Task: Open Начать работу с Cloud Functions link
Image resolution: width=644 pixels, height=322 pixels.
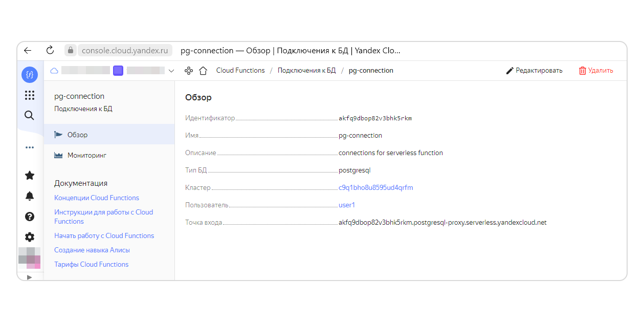Action: [104, 235]
